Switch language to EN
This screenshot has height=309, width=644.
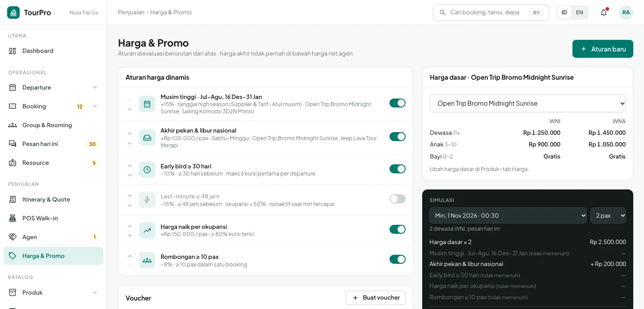(580, 13)
